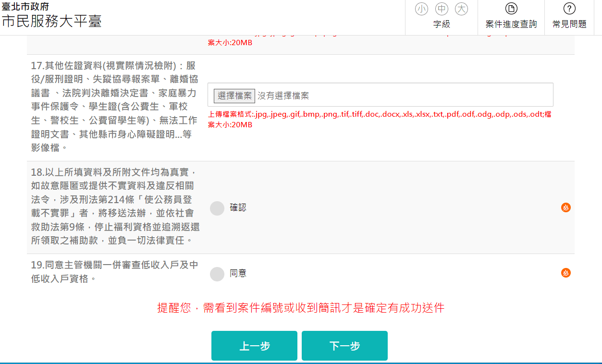Open 常見問題 menu item

point(569,17)
